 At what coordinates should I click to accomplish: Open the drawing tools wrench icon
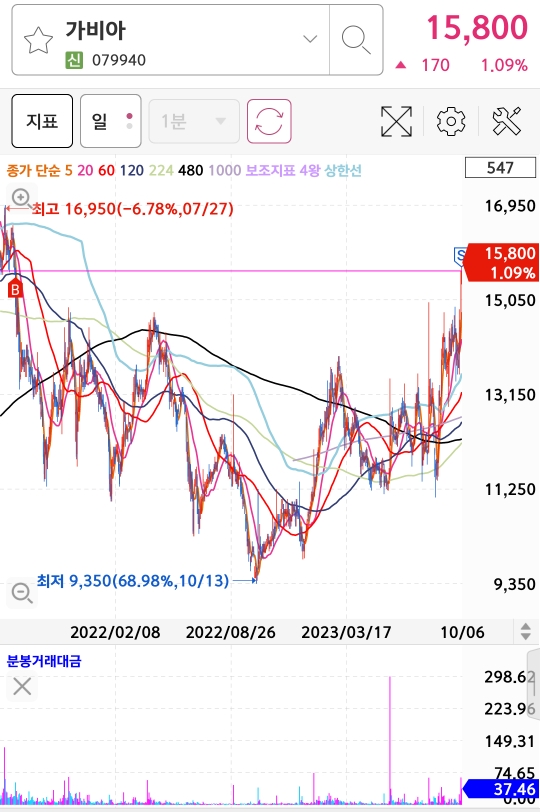pyautogui.click(x=506, y=121)
